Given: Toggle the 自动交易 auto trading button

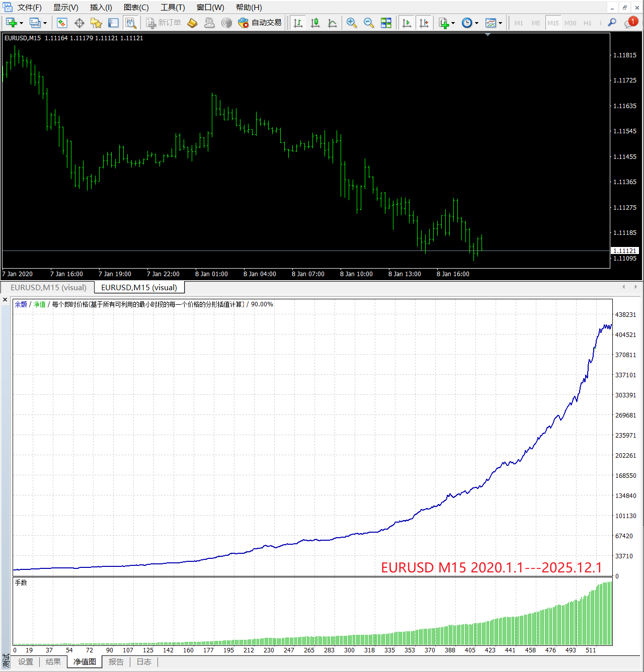Looking at the screenshot, I should coord(260,23).
